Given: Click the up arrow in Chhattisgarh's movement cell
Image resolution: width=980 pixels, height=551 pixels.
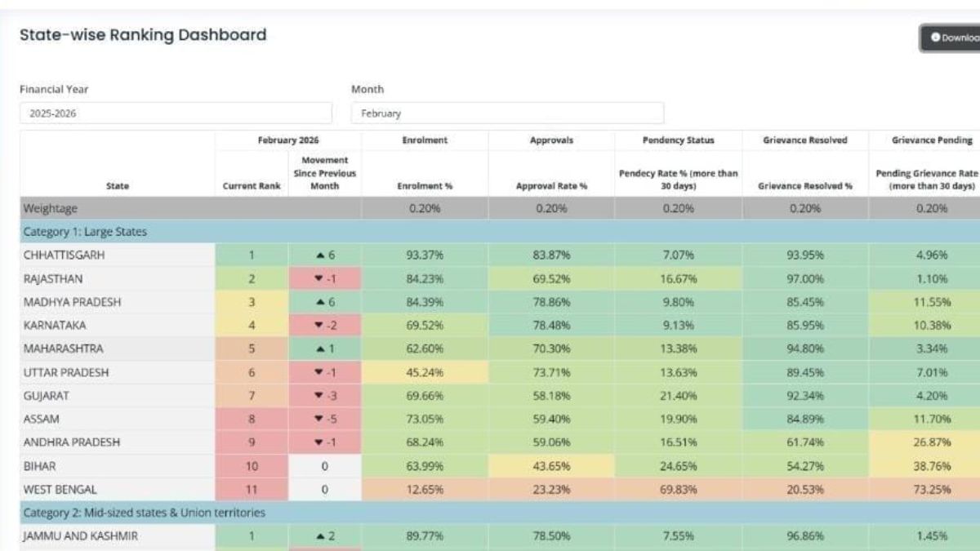Looking at the screenshot, I should pyautogui.click(x=319, y=256).
